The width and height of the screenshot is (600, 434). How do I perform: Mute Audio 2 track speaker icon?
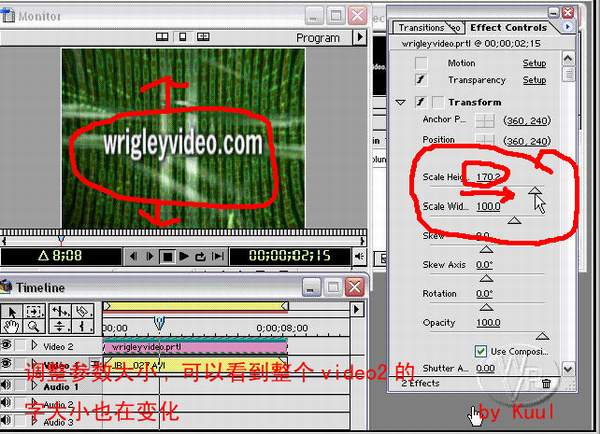point(6,402)
